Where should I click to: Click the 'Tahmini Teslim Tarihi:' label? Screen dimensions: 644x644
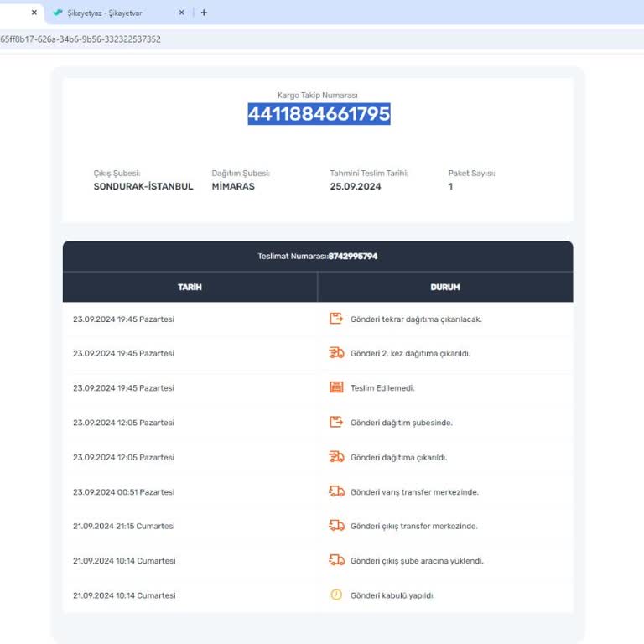point(369,174)
